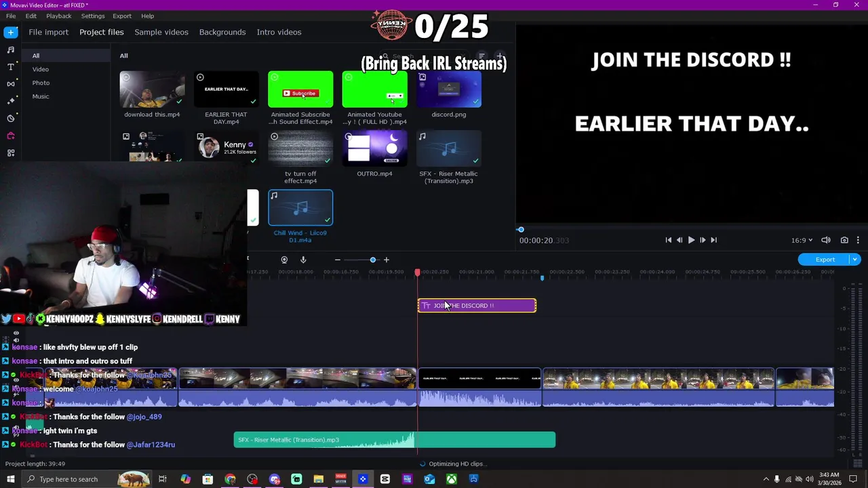
Task: Open the 16:9 aspect ratio dropdown
Action: (x=802, y=240)
